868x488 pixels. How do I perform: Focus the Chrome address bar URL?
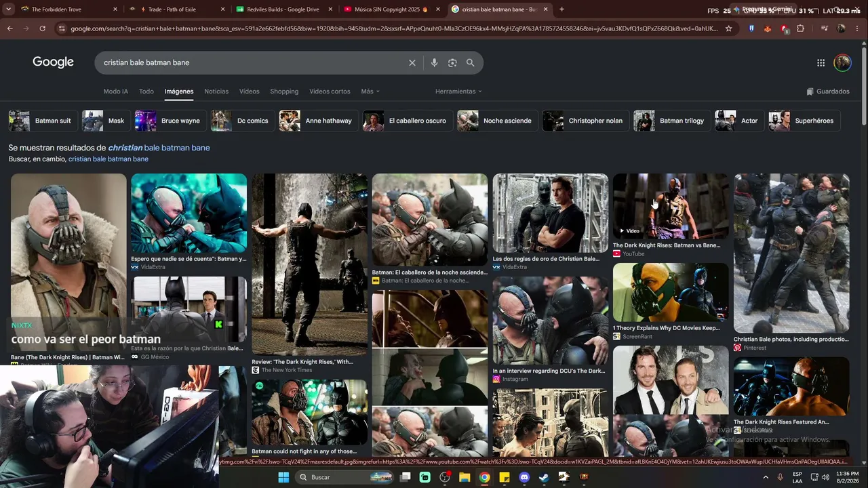393,28
